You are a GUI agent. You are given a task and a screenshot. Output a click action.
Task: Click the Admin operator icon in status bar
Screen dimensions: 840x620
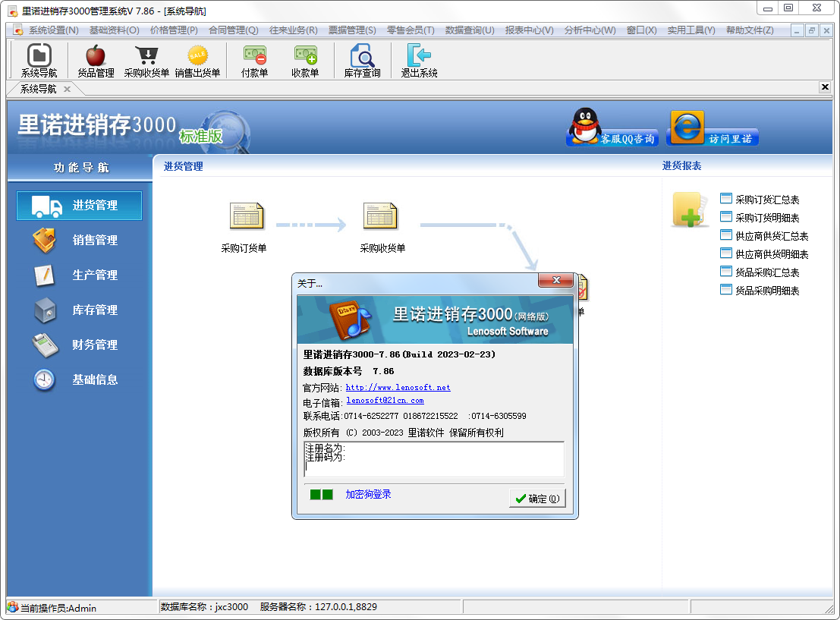13,608
